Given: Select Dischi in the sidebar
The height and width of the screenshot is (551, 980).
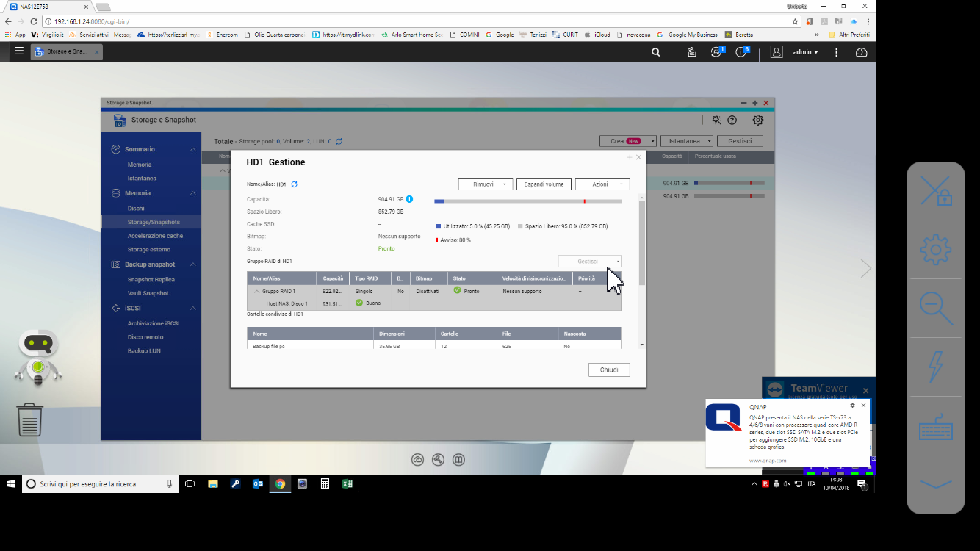Looking at the screenshot, I should 136,208.
